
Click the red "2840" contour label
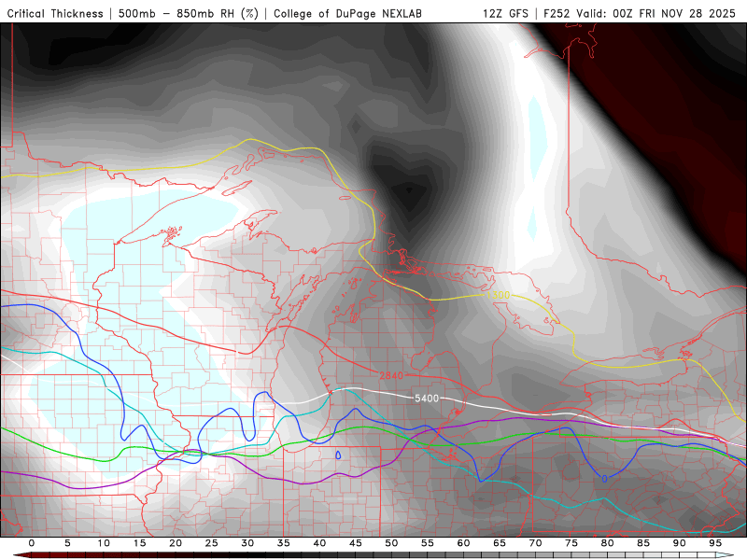(x=391, y=376)
